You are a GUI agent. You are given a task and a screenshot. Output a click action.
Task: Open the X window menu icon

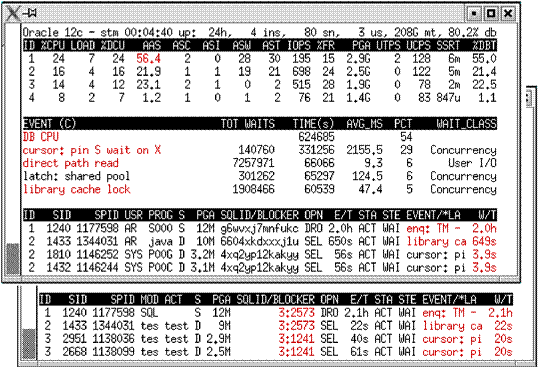coord(12,14)
